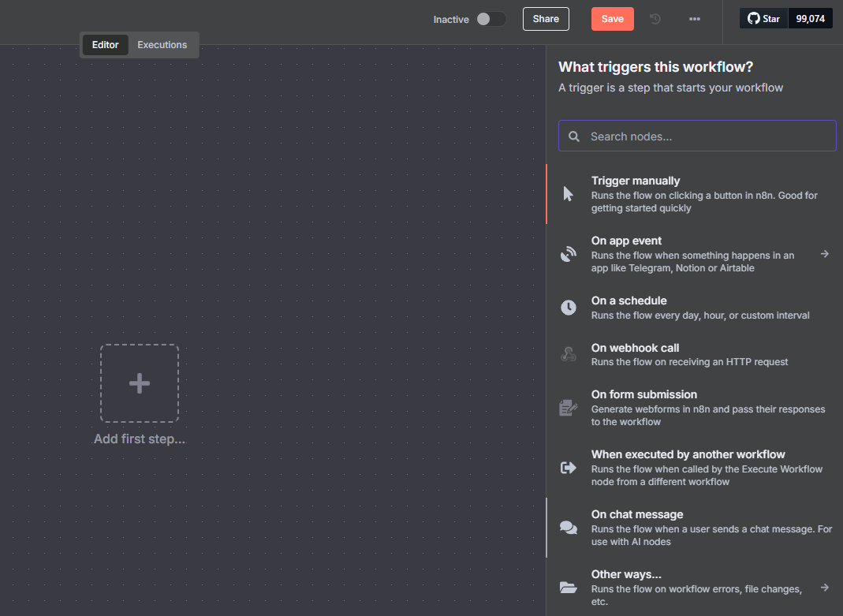Click the Trigger manually cursor icon
Viewport: 843px width, 616px height.
click(x=568, y=194)
